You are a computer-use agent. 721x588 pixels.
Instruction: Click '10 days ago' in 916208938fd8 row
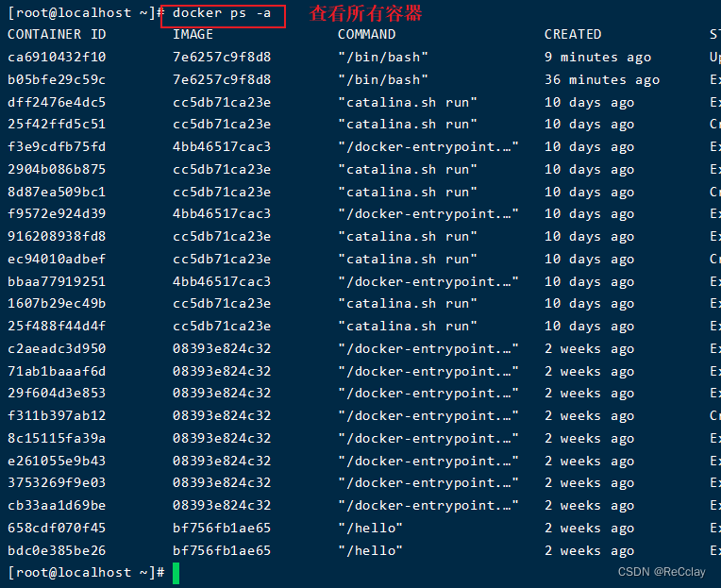coord(590,236)
